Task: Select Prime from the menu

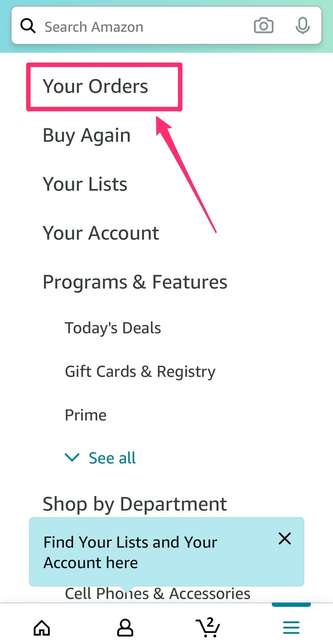Action: [86, 415]
